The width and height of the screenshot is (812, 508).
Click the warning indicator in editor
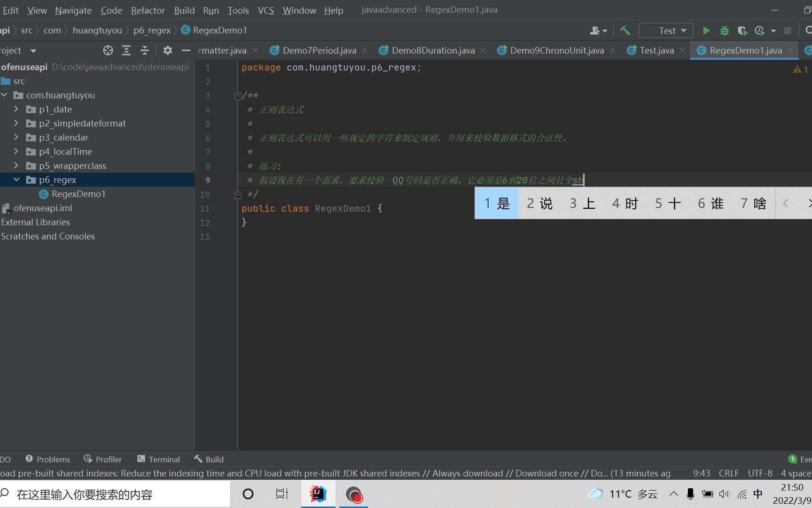pyautogui.click(x=801, y=69)
